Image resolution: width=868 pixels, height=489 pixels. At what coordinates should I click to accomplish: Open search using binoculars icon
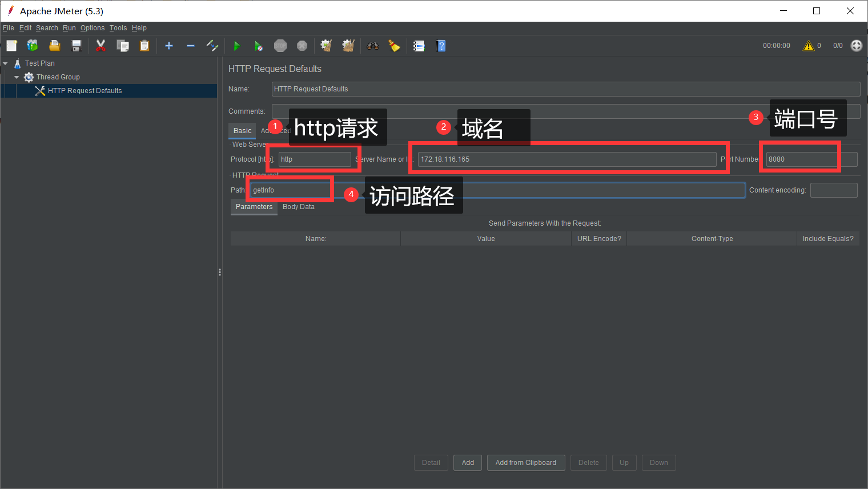tap(373, 46)
